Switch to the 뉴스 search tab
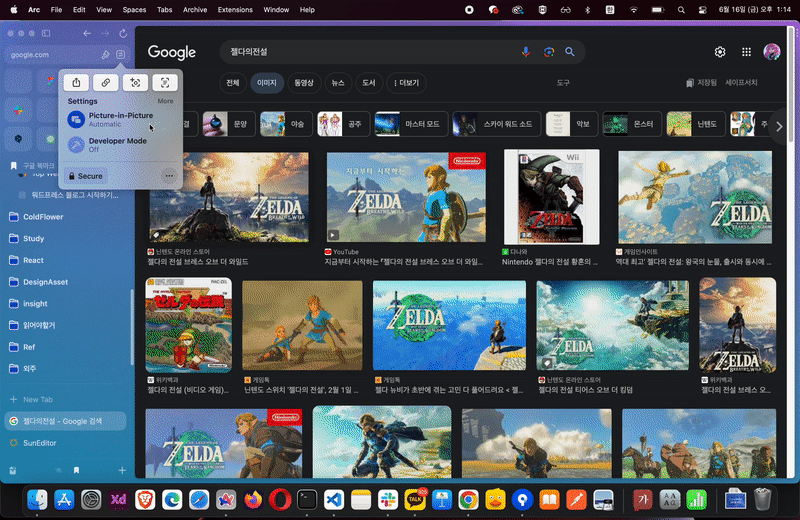This screenshot has height=520, width=800. click(338, 83)
